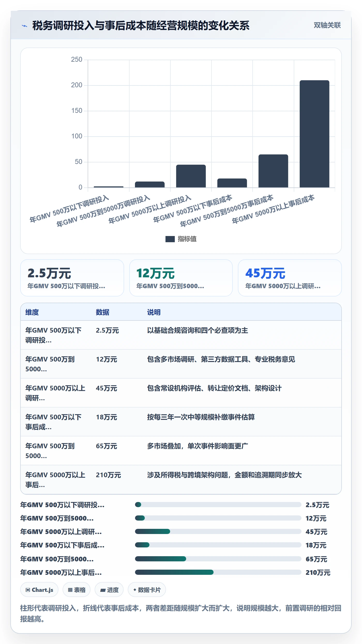Image resolution: width=362 pixels, height=644 pixels.
Task: Click the 指标值 legend color swatch
Action: pos(170,239)
